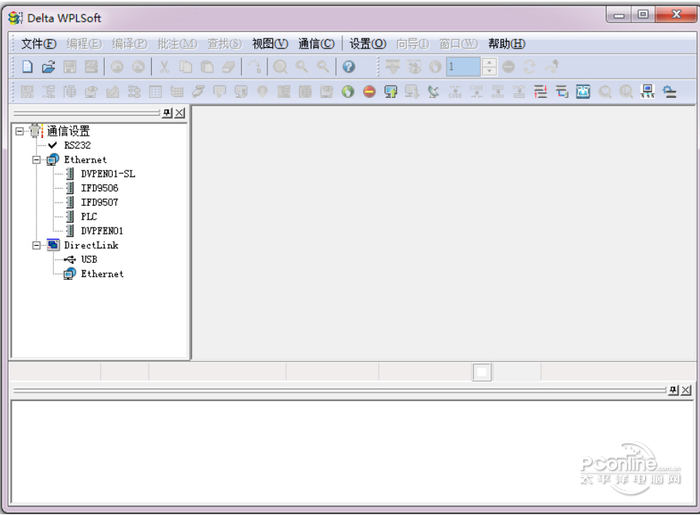Click the red horizontal lines icon
The image size is (700, 515).
pyautogui.click(x=541, y=92)
